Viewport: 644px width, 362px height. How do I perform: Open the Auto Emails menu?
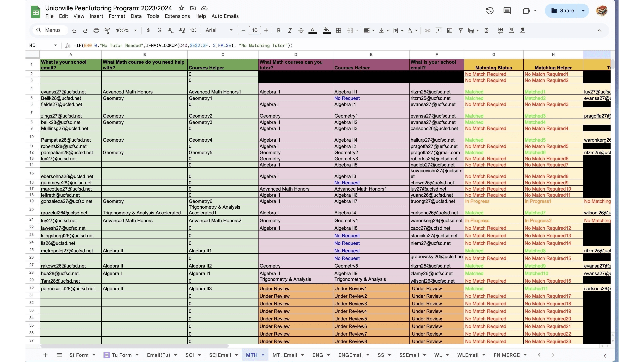[x=225, y=16]
